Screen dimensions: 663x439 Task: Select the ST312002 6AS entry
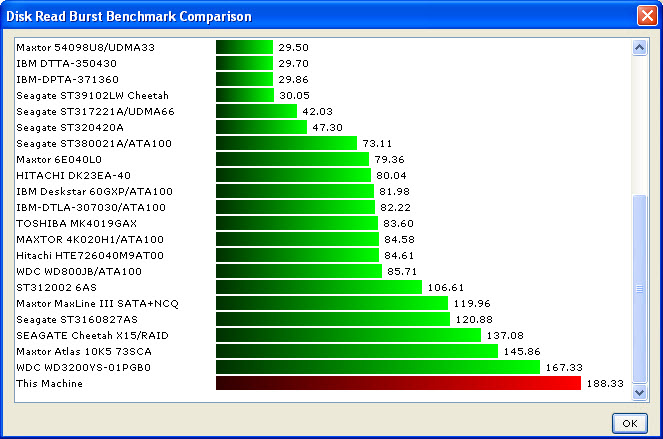(x=56, y=288)
